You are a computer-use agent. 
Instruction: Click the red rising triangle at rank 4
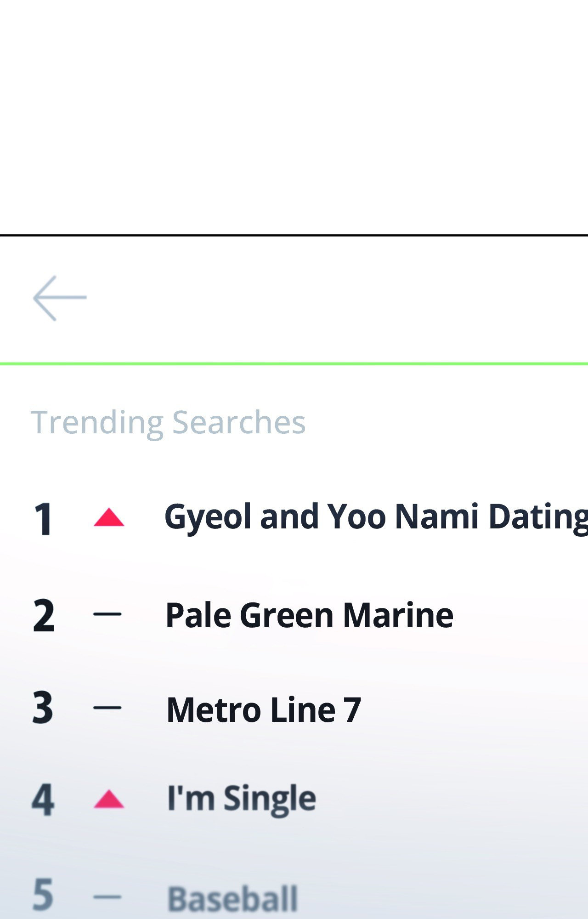109,800
